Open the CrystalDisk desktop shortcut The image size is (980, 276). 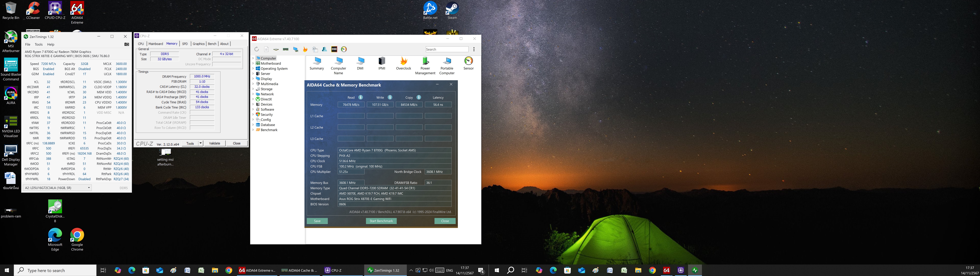55,211
